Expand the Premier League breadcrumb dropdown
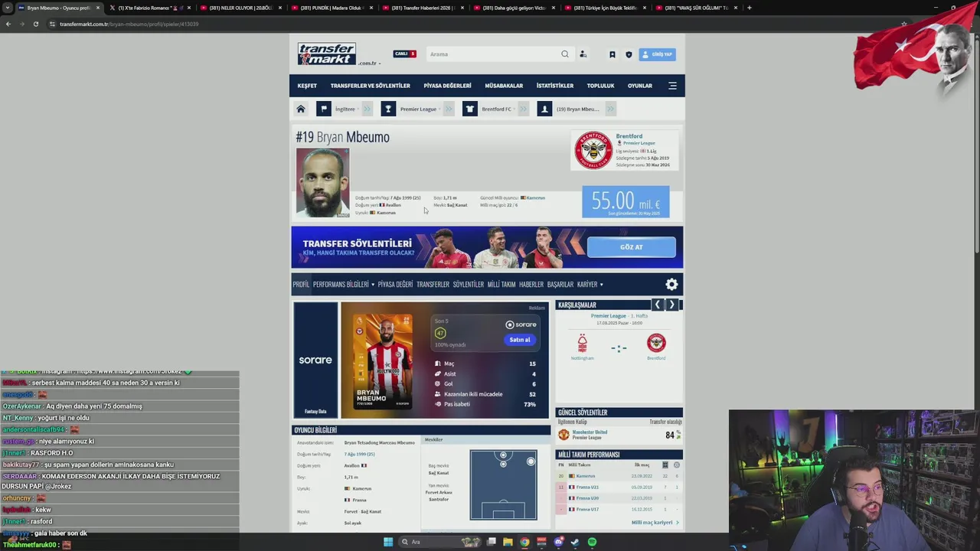The width and height of the screenshot is (980, 551). pos(448,109)
